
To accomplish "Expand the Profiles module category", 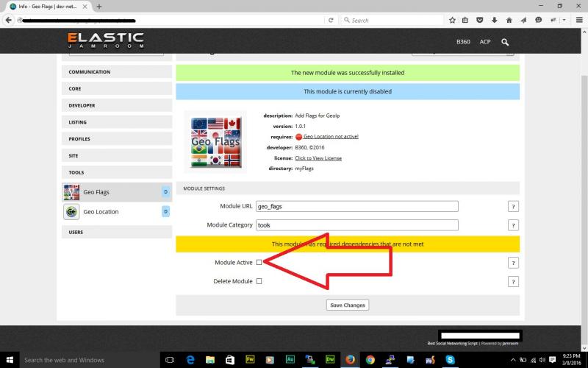I will click(x=117, y=139).
